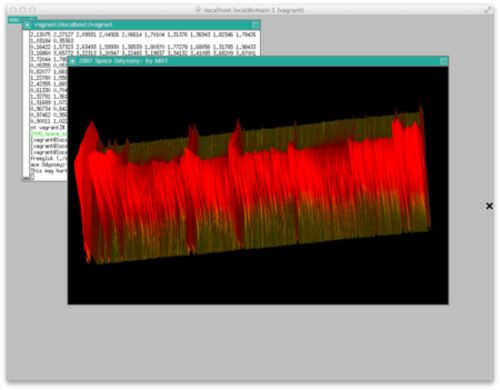The height and width of the screenshot is (390, 500).
Task: Maximize the Space Odyssey visualization window
Action: coord(444,61)
